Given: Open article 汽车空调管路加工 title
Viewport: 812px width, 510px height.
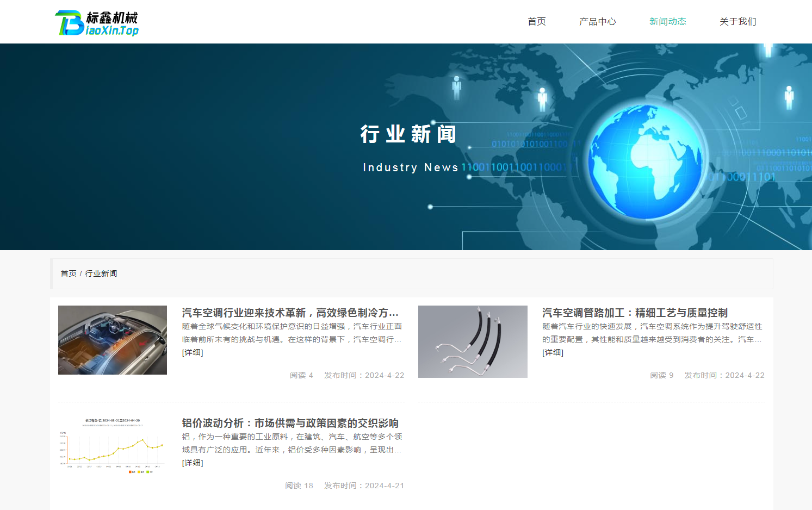Looking at the screenshot, I should click(x=635, y=313).
